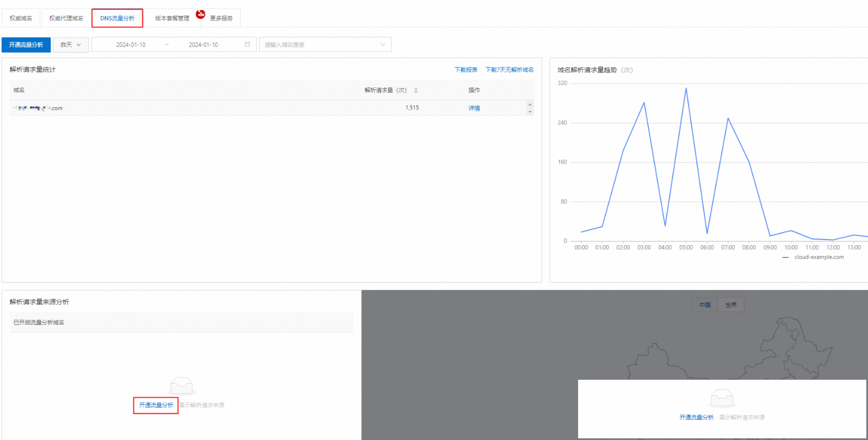
Task: Click the empty inbox icon in the map area
Action: 722,398
